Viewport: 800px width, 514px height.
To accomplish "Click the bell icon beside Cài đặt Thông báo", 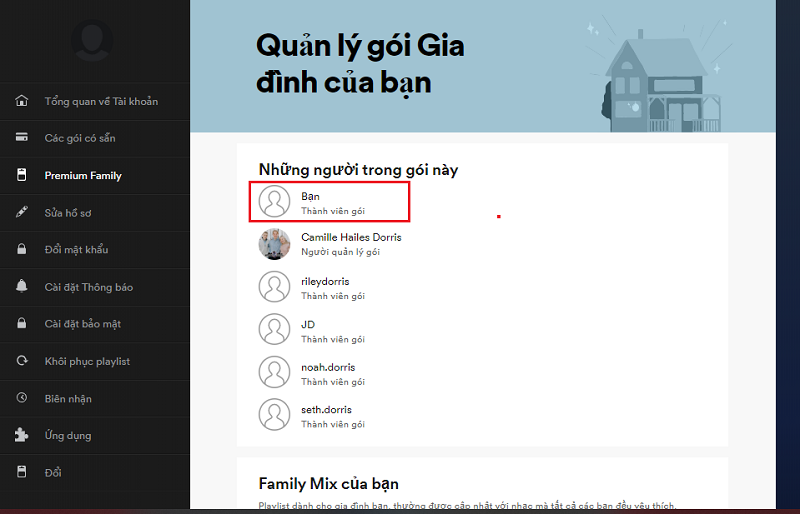I will tap(21, 286).
